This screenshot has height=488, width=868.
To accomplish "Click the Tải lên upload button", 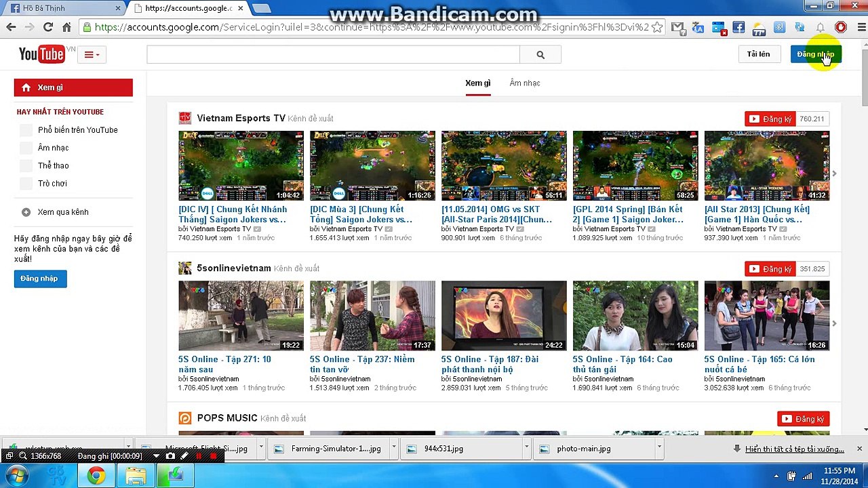I will coord(758,54).
